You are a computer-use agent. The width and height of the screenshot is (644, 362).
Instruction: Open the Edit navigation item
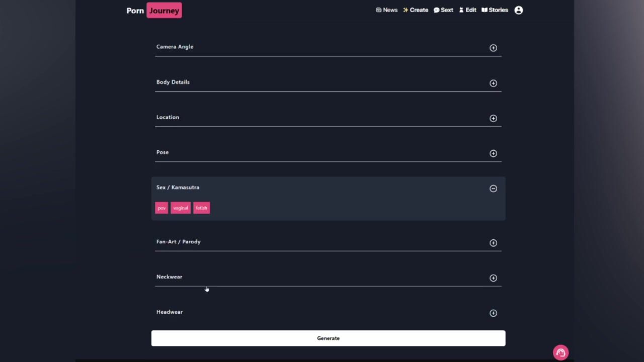pos(467,10)
